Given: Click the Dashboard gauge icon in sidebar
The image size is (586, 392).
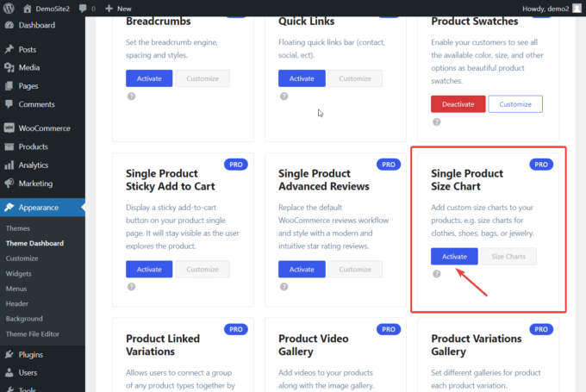Looking at the screenshot, I should pos(9,25).
